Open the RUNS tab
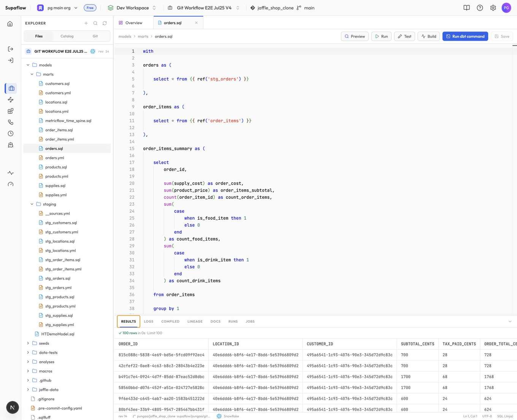517x420 pixels. [x=233, y=322]
